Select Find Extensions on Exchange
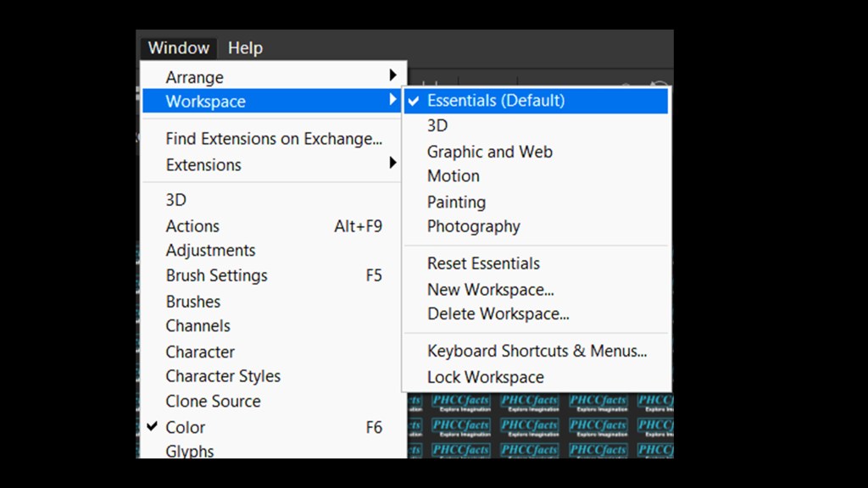This screenshot has height=488, width=868. point(273,139)
